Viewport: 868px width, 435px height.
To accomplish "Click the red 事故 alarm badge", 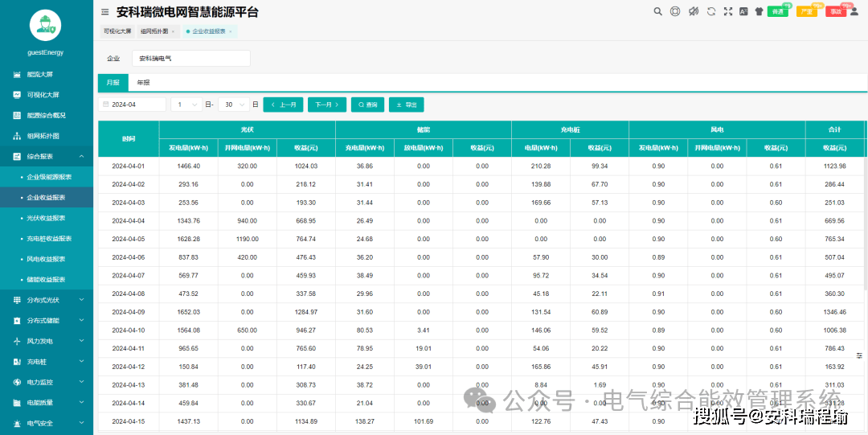I will (x=836, y=12).
